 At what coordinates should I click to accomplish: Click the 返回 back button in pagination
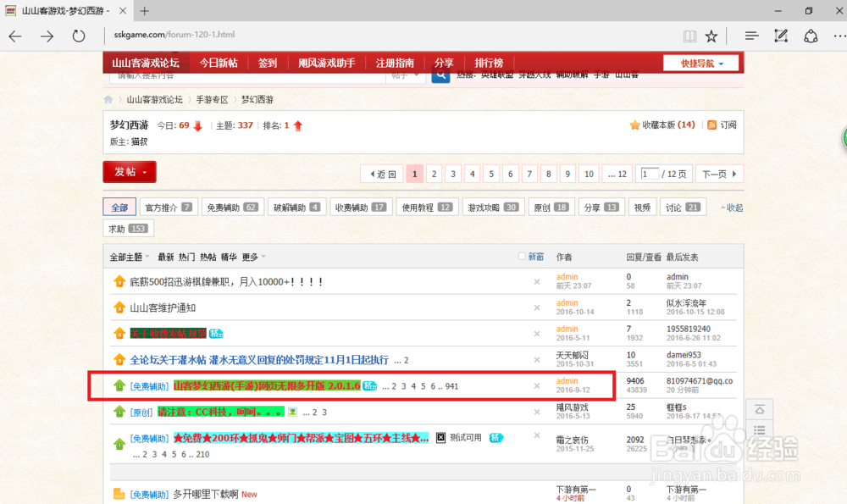click(383, 174)
